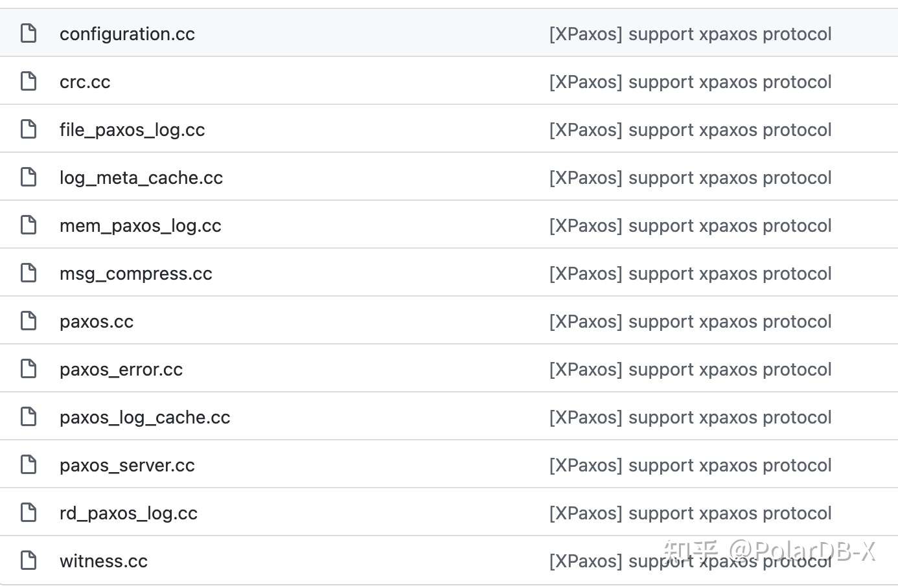
Task: Click the file icon next to msg_compress.cc
Action: click(29, 273)
